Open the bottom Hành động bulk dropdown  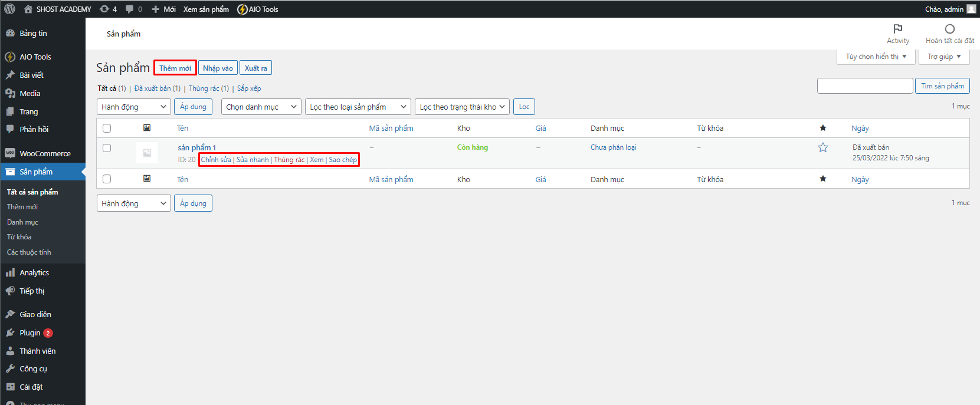pyautogui.click(x=134, y=203)
